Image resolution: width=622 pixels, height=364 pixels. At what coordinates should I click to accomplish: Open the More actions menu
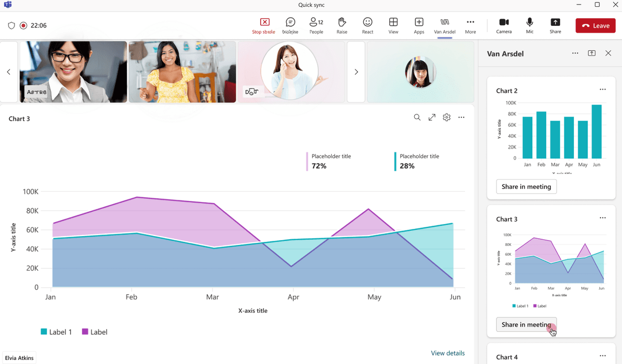tap(470, 25)
